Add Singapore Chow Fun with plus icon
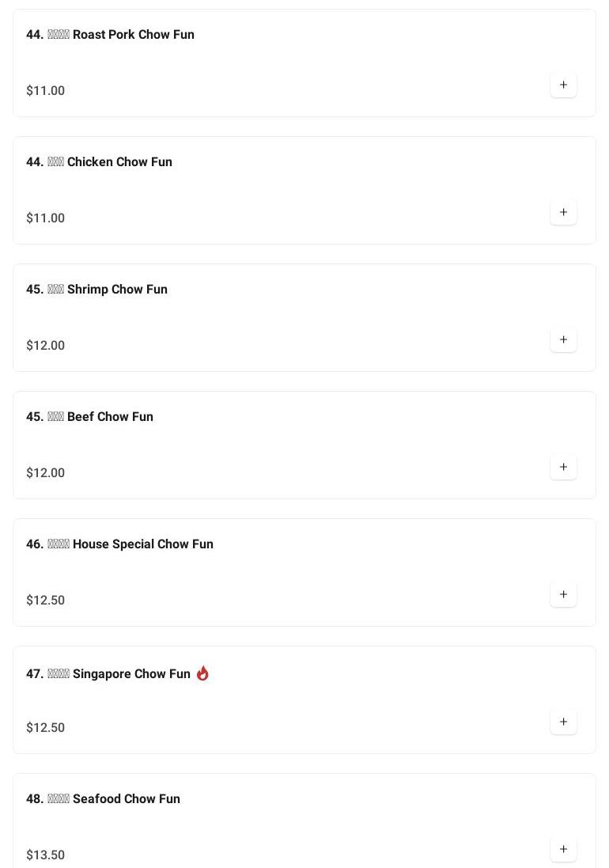This screenshot has height=868, width=609. coord(563,722)
